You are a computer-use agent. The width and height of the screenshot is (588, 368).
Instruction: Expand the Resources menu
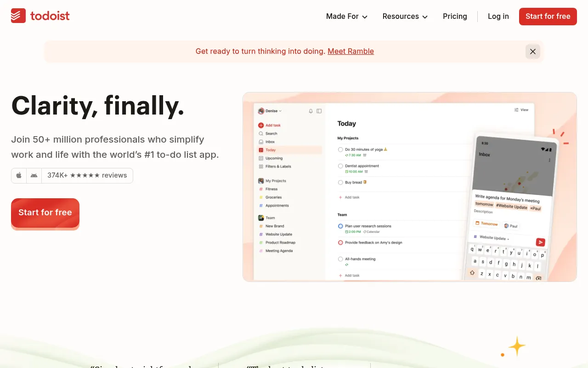point(405,16)
